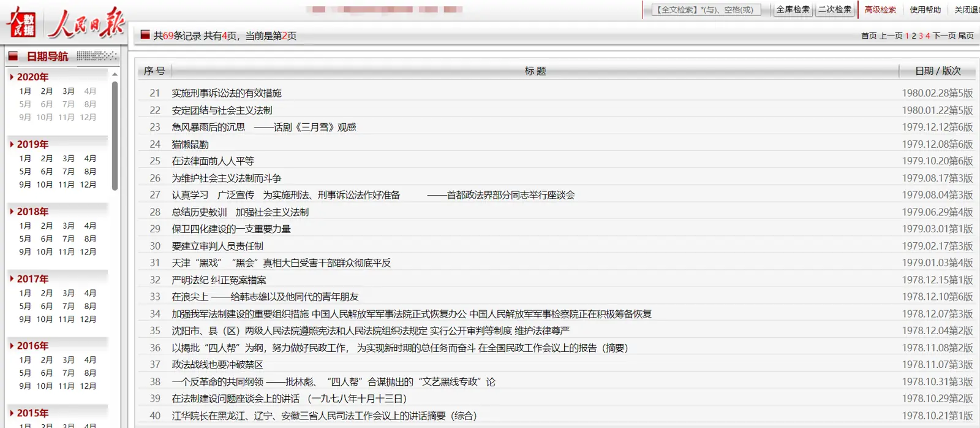This screenshot has height=428, width=980.
Task: Open 使用帮助 help link
Action: [925, 10]
